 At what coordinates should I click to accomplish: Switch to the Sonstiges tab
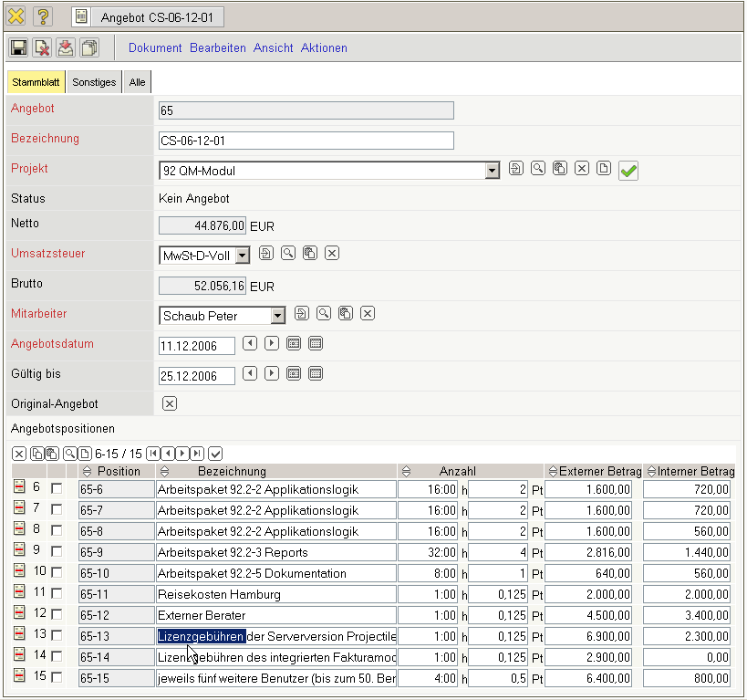(94, 82)
